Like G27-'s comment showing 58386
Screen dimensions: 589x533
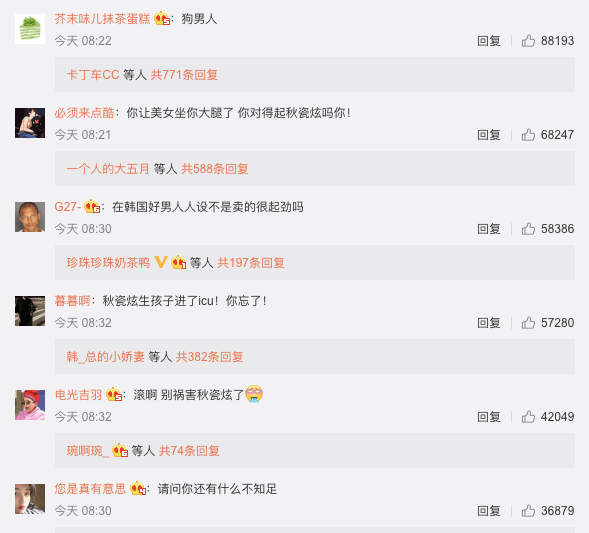click(x=528, y=228)
